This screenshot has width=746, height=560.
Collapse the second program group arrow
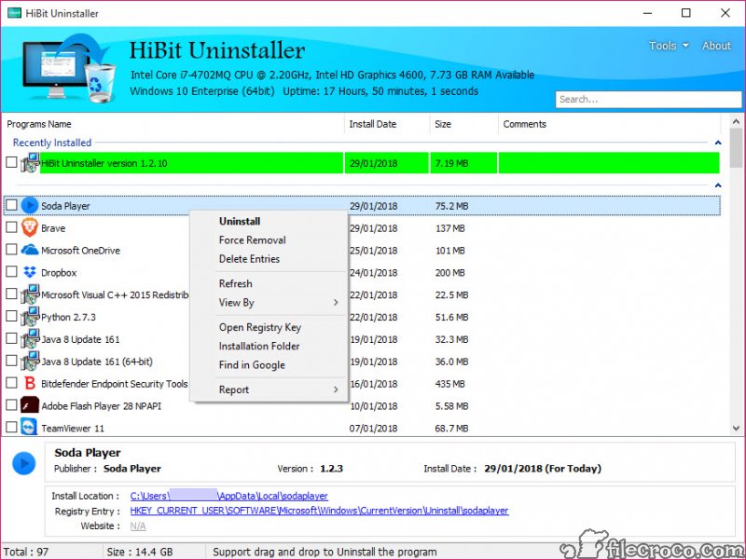point(718,185)
